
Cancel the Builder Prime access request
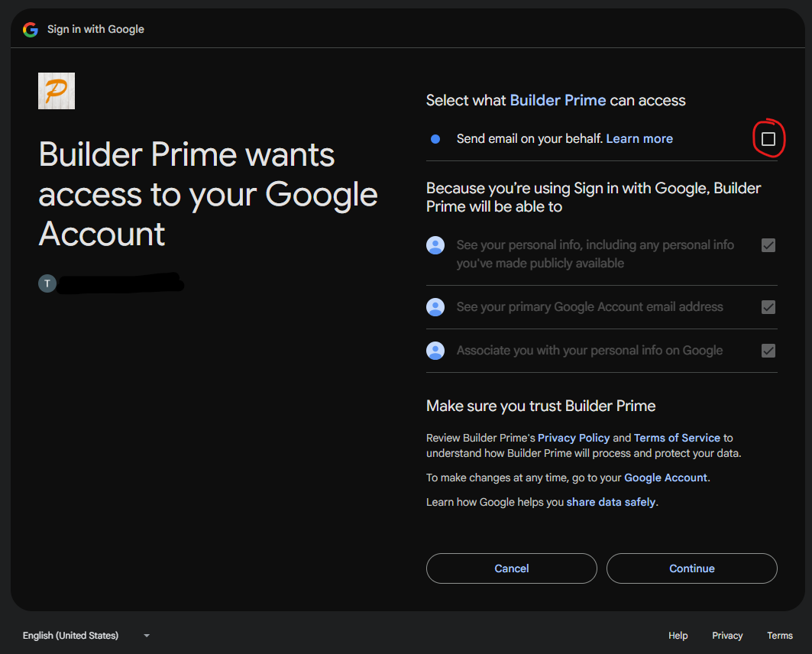(x=511, y=568)
